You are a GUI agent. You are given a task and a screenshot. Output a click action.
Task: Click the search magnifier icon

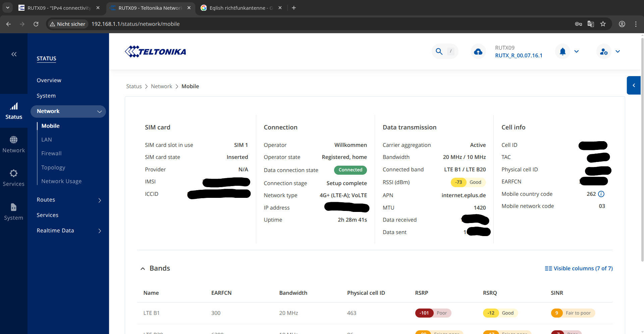click(439, 52)
